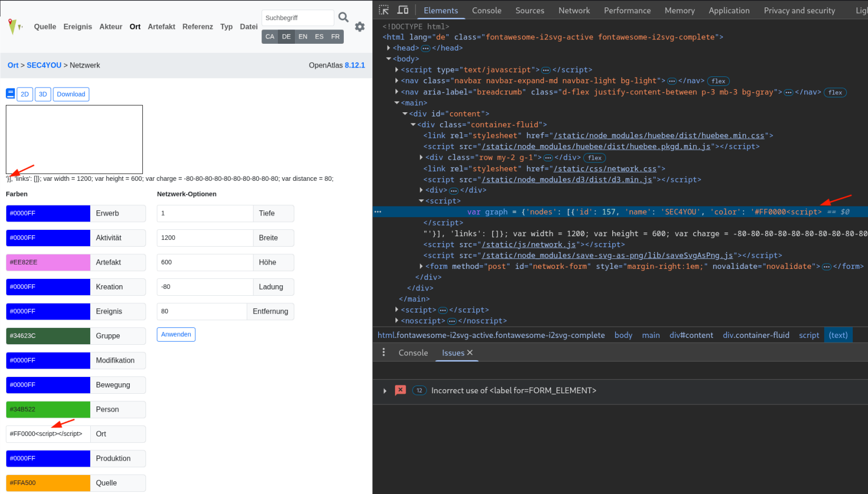Image resolution: width=868 pixels, height=494 pixels.
Task: Follow the SEC4YOU breadcrumb link
Action: [x=44, y=65]
